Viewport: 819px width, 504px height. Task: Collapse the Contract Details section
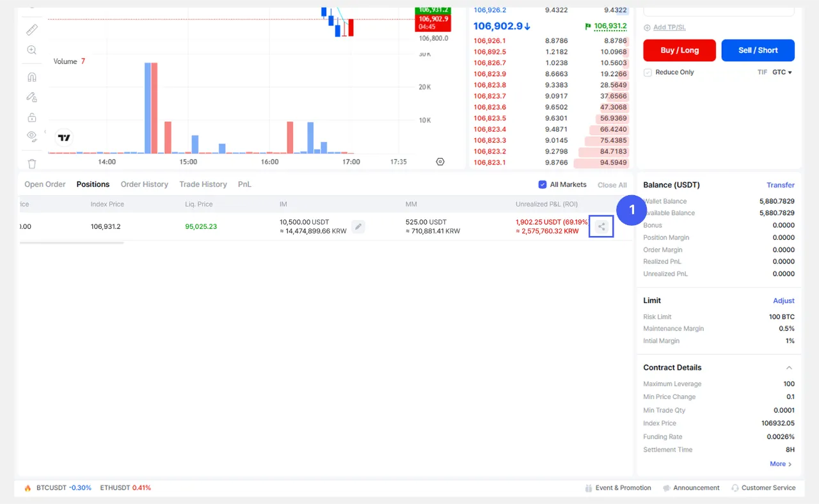(x=789, y=368)
